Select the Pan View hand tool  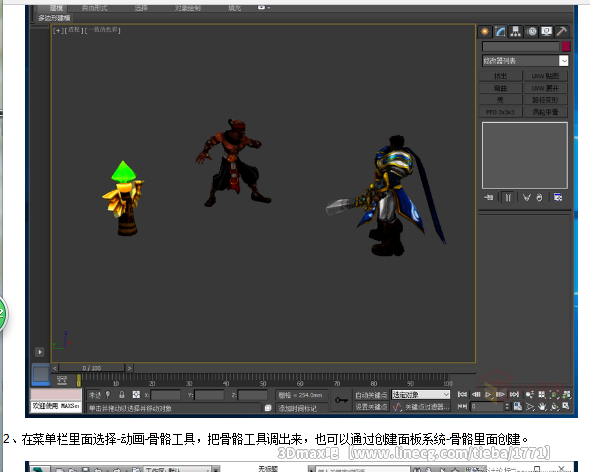click(542, 407)
